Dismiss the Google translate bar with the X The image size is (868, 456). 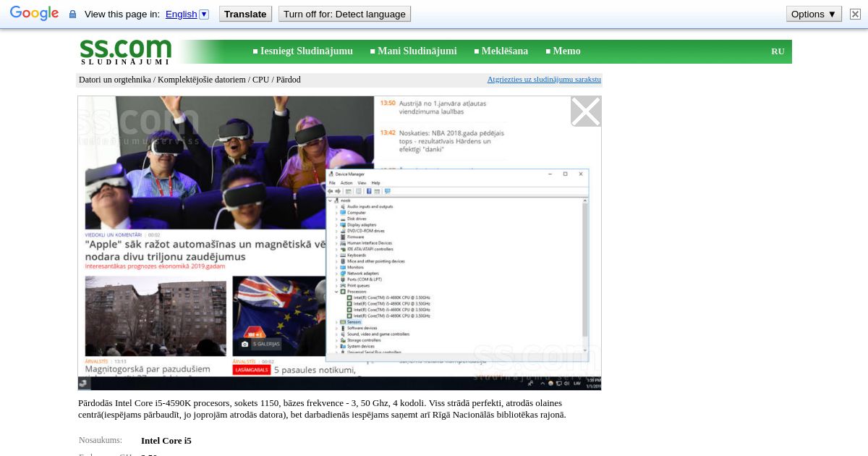pyautogui.click(x=855, y=14)
